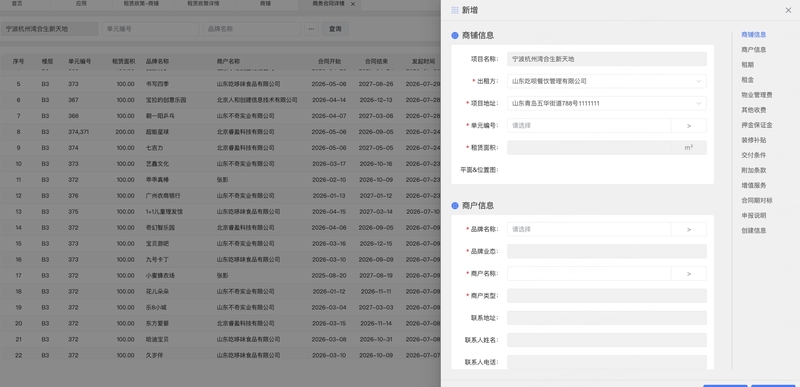
Task: Click the 联系地址 field
Action: [607, 318]
